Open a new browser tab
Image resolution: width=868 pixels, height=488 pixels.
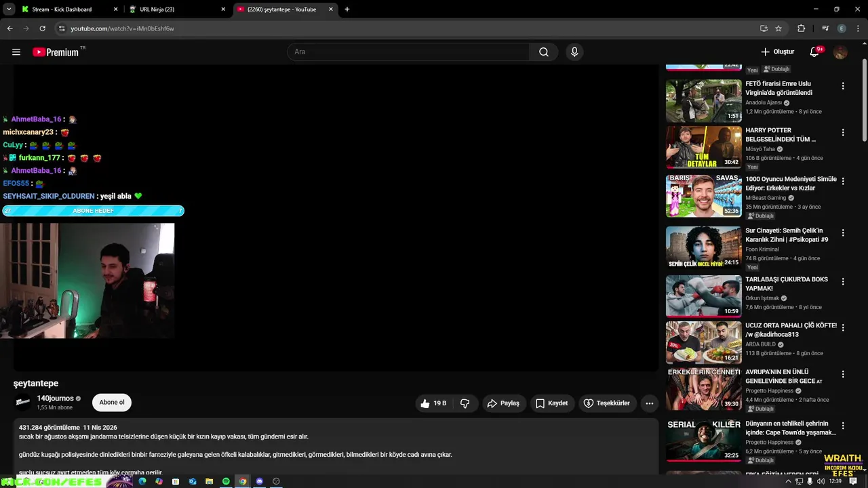347,9
